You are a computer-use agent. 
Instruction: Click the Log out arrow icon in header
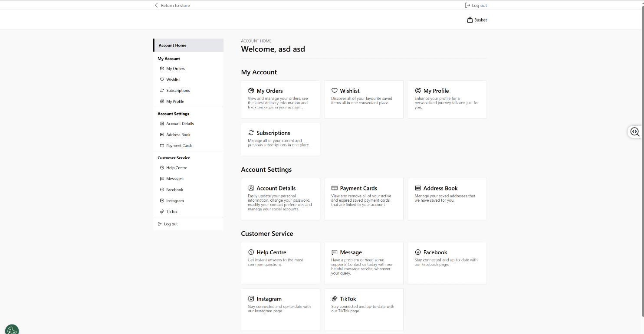pyautogui.click(x=467, y=6)
